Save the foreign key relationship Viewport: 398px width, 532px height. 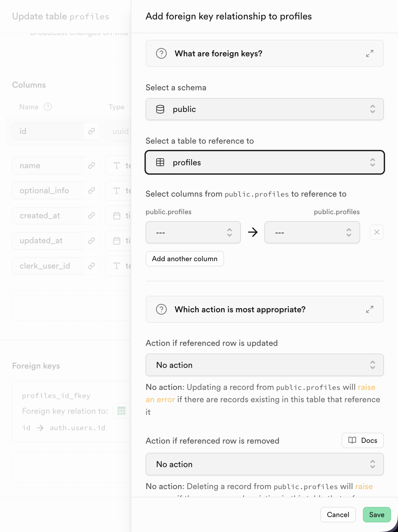pyautogui.click(x=376, y=515)
